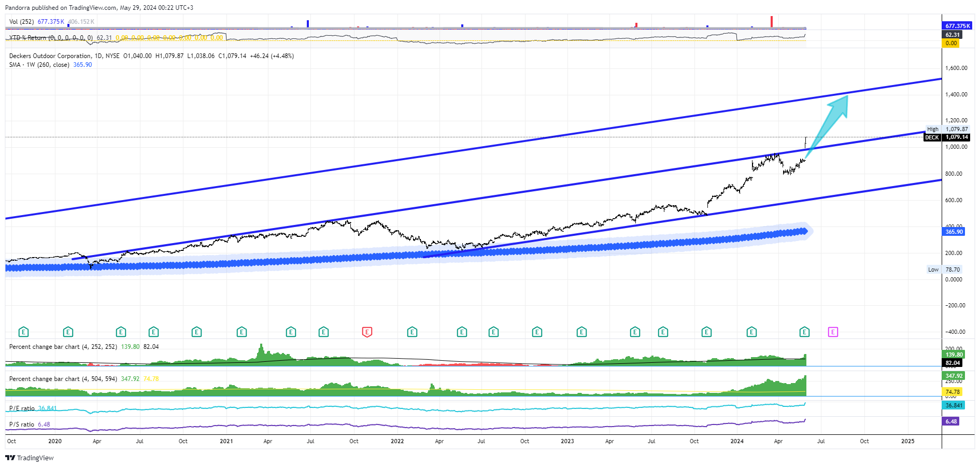Click the blue 365.90 SMA axis label

[954, 232]
